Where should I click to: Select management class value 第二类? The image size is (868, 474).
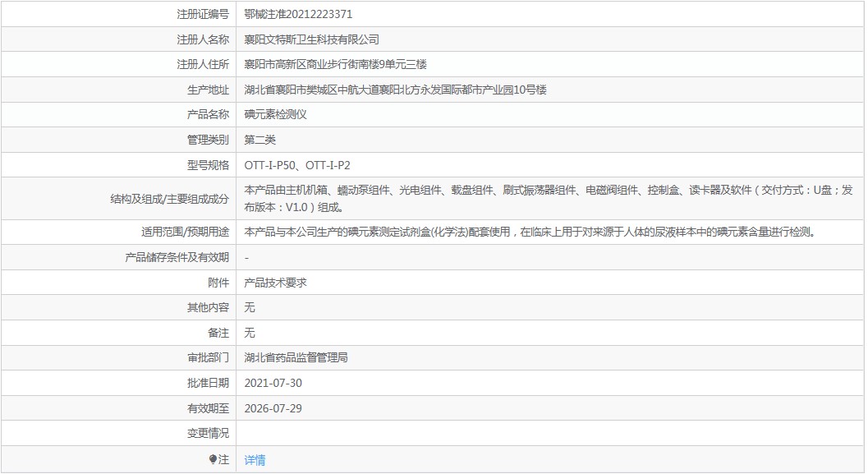259,140
